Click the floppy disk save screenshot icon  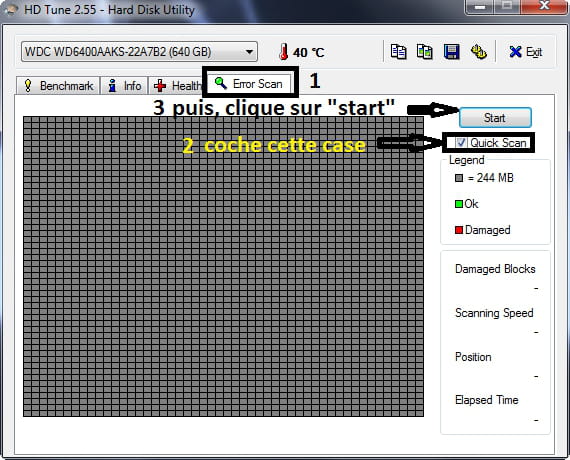coord(451,52)
